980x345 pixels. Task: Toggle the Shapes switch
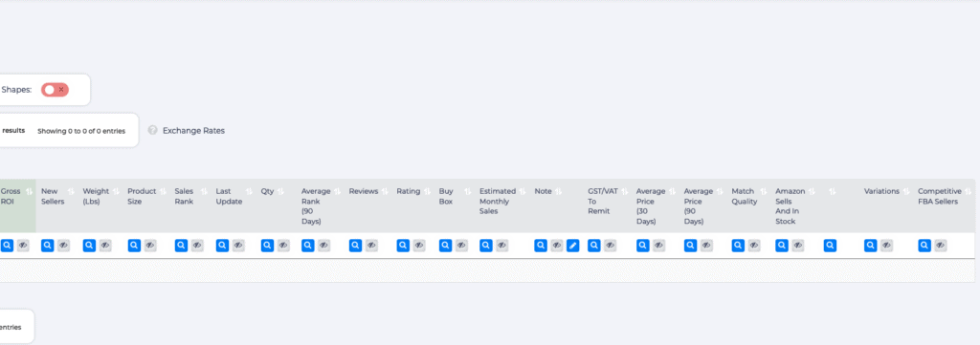coord(55,90)
